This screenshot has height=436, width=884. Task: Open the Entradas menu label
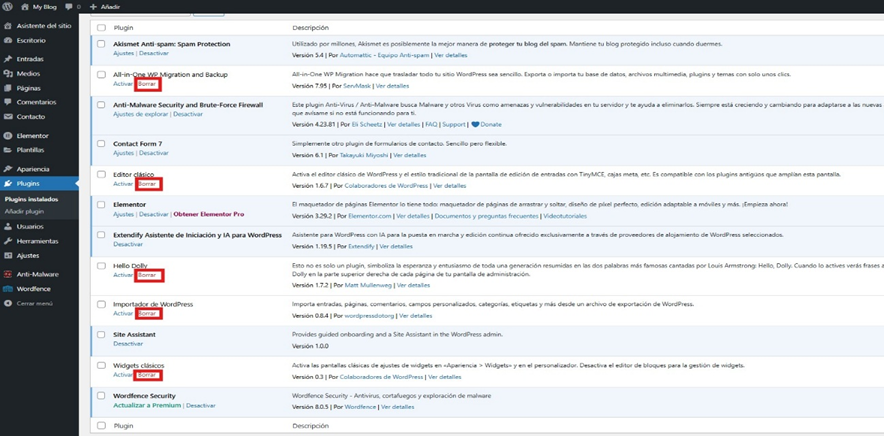30,59
